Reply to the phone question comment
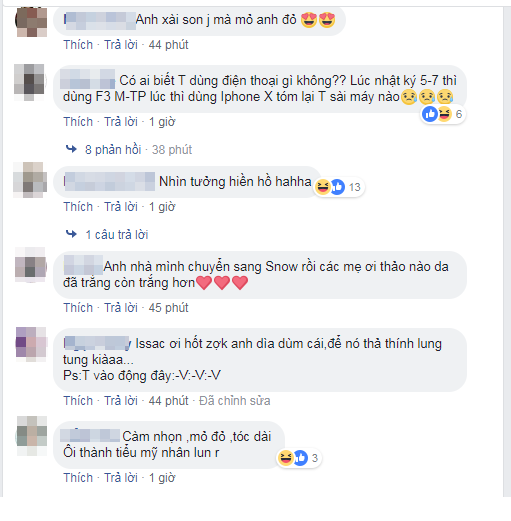This screenshot has width=511, height=521. point(121,122)
